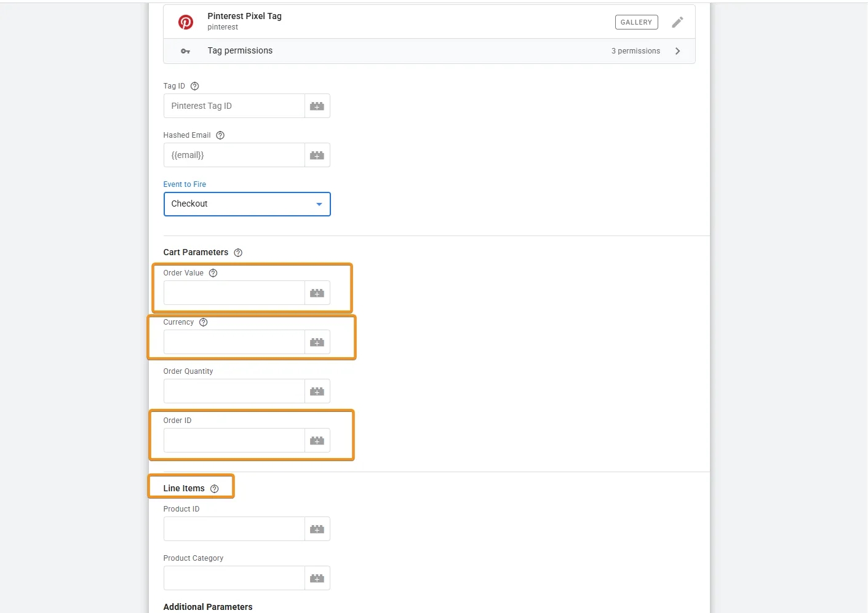Insert variable for Order Quantity field

click(317, 391)
